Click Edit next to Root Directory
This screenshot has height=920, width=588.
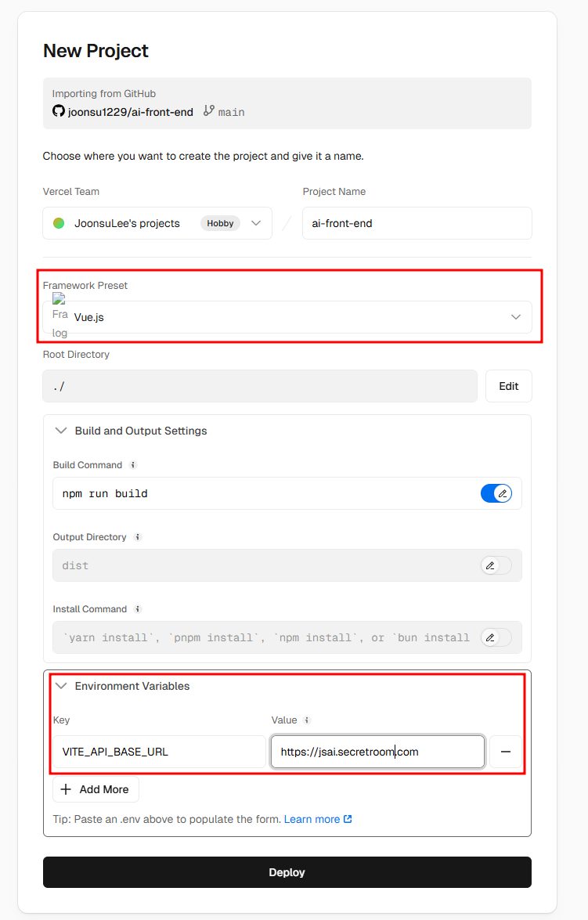(x=508, y=386)
